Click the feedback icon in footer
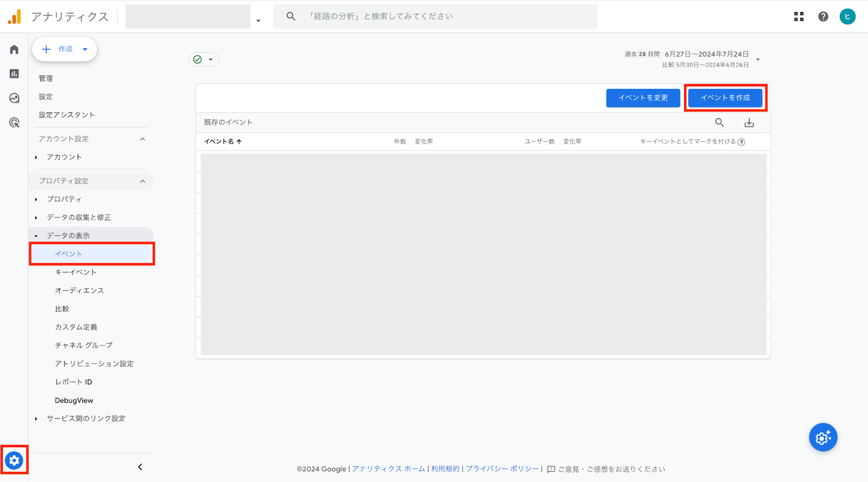Viewport: 868px width, 482px height. click(x=551, y=470)
